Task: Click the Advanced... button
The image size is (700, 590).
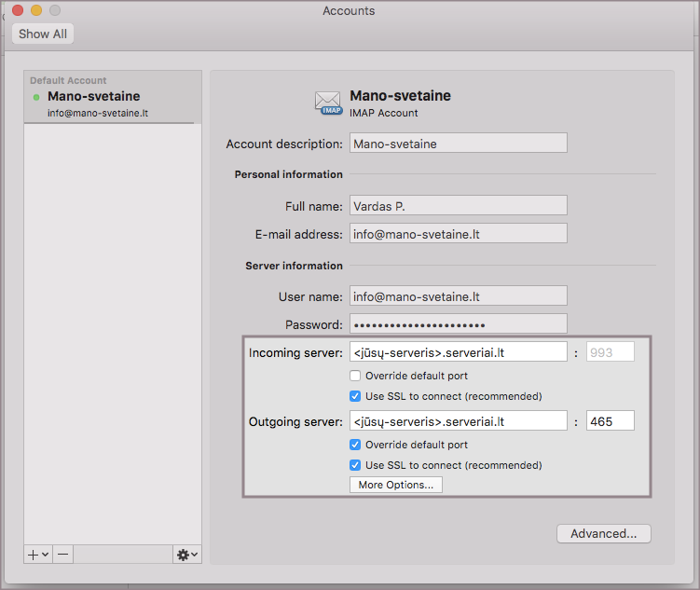Action: [603, 533]
